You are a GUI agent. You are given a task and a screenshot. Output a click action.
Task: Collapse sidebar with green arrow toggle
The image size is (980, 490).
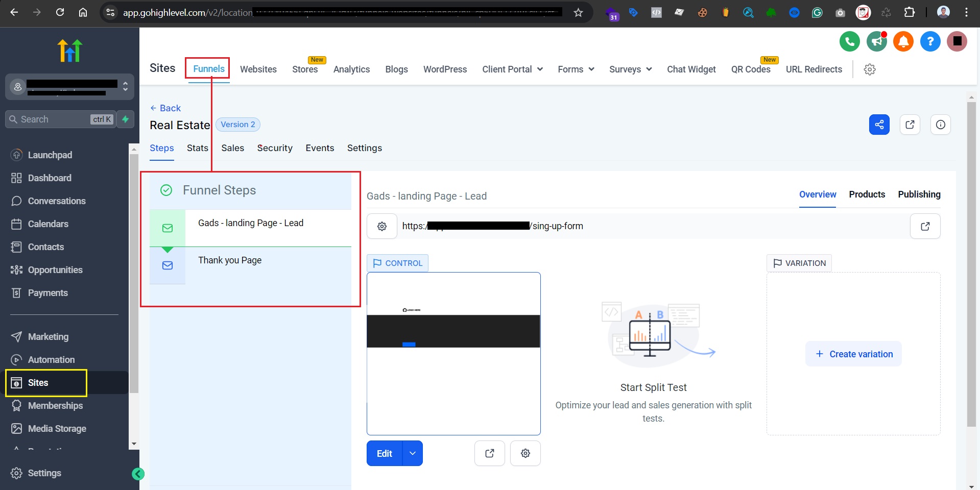pyautogui.click(x=138, y=474)
